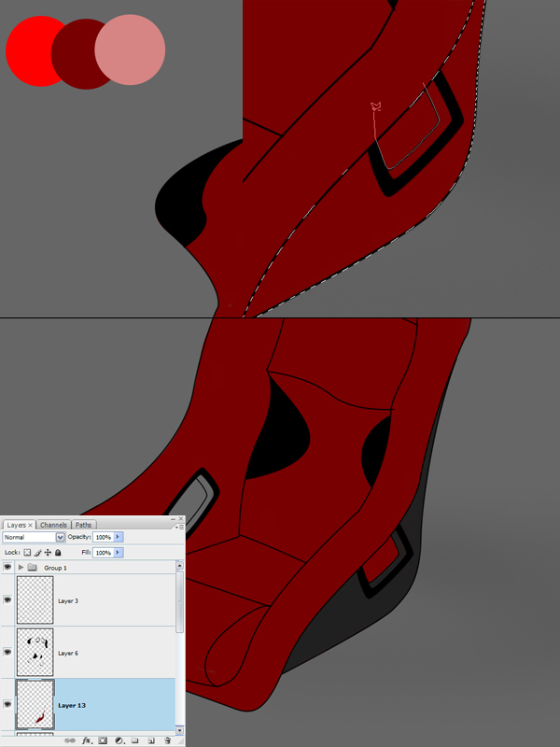Viewport: 560px width, 747px height.
Task: Switch to the Channels tab
Action: [53, 525]
